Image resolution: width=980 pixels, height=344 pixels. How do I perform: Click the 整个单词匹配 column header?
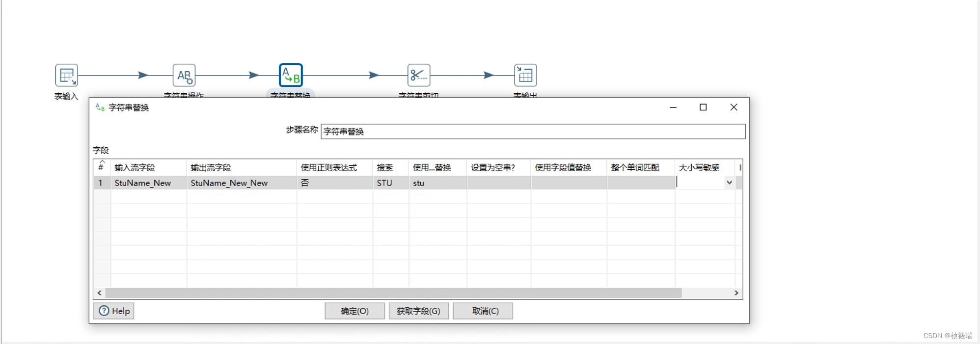[641, 167]
